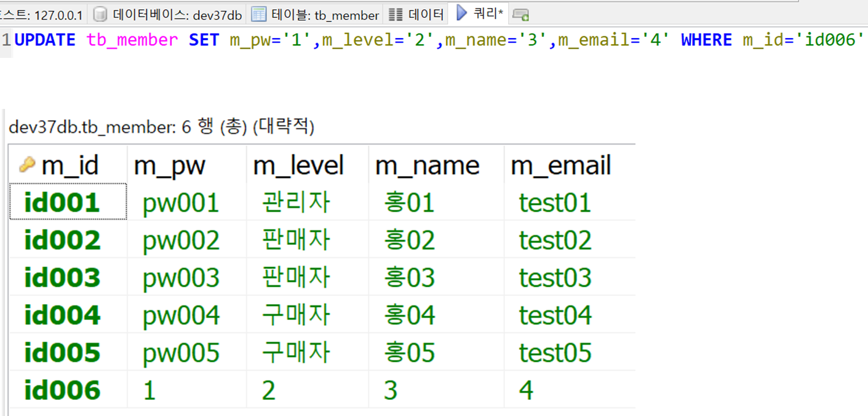This screenshot has width=868, height=416.
Task: Select the 쿼리* tab
Action: tap(479, 14)
